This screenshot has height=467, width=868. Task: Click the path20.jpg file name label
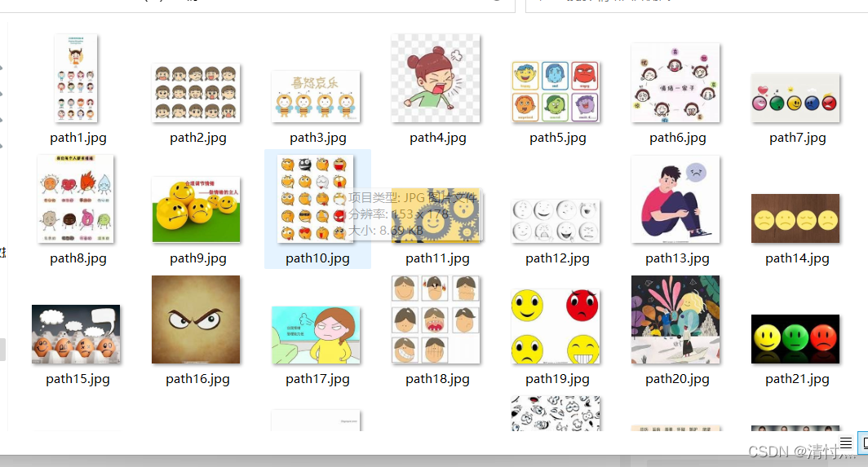click(x=677, y=379)
